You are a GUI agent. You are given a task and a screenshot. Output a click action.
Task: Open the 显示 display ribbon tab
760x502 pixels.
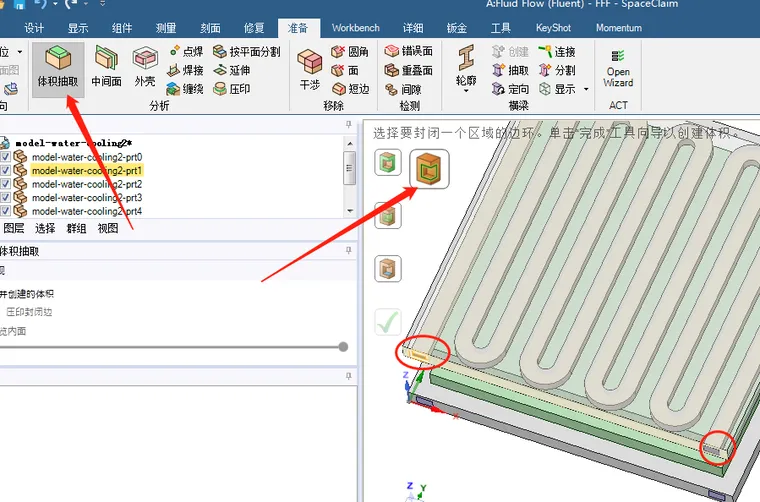click(x=78, y=28)
